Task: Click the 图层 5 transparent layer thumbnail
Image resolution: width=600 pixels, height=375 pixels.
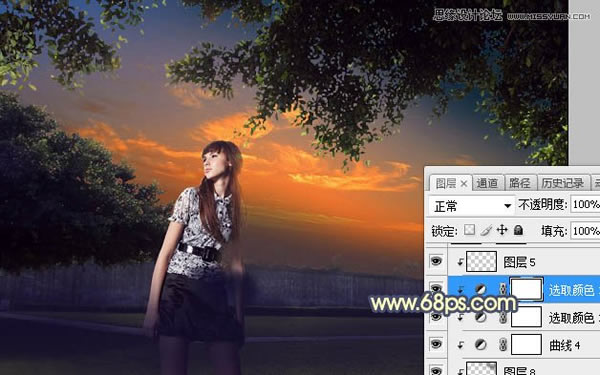Action: 481,261
